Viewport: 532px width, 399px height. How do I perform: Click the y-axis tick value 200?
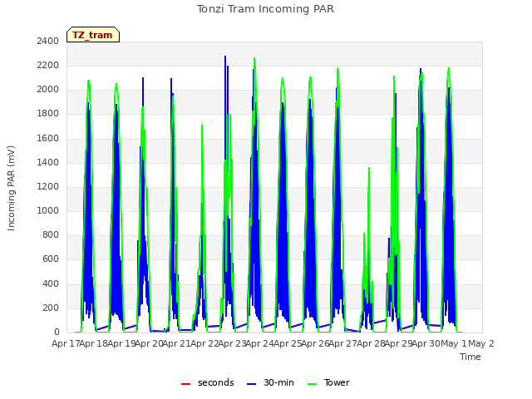point(51,308)
